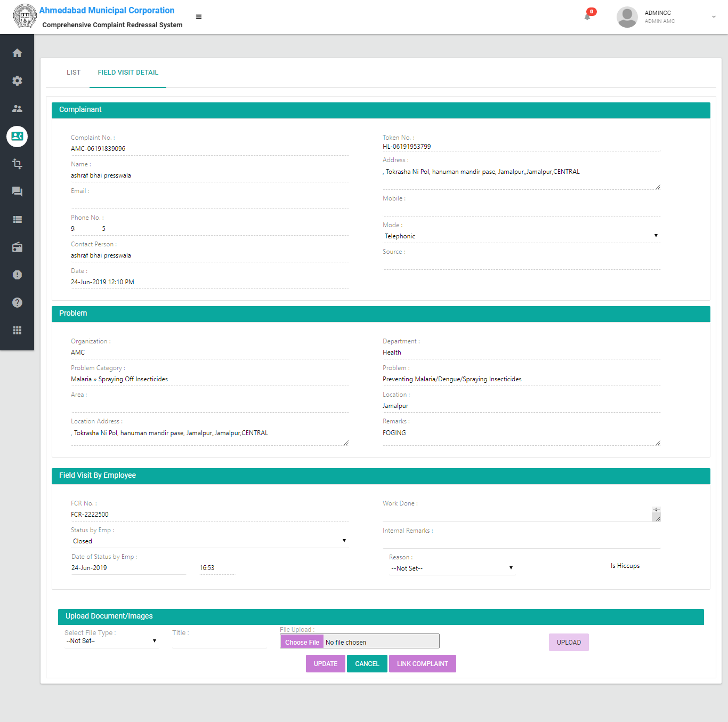The height and width of the screenshot is (722, 728).
Task: Click the LINK COMPLAINT button
Action: (x=423, y=664)
